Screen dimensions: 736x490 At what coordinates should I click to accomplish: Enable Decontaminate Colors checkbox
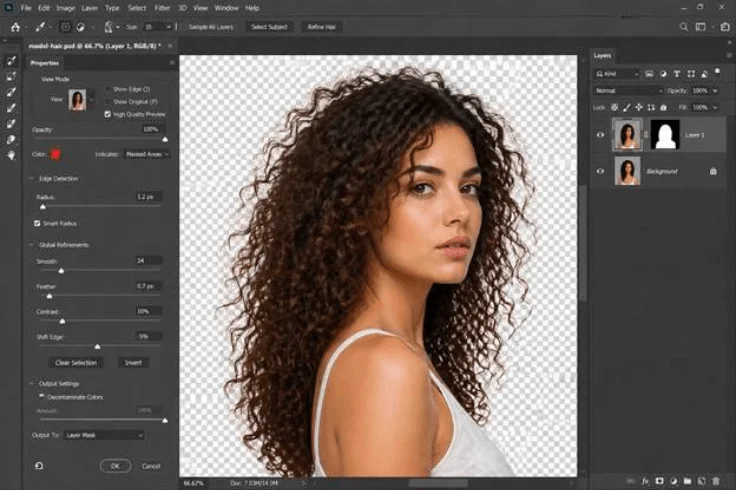(42, 397)
